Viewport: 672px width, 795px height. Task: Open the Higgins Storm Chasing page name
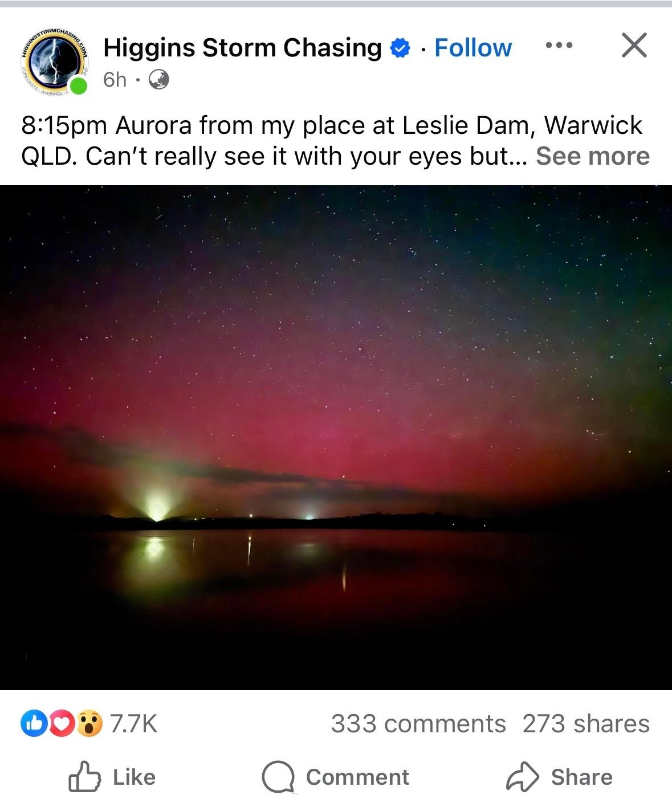[x=242, y=48]
